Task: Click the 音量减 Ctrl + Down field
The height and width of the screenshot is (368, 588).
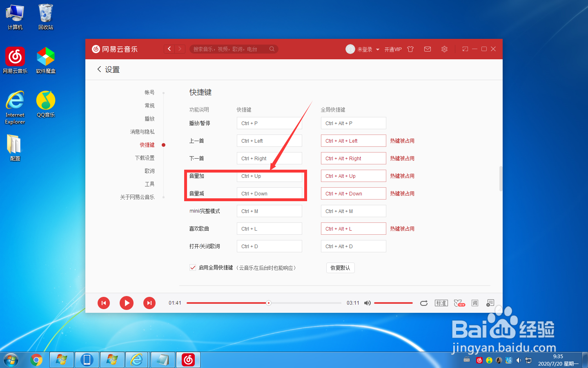Action: click(x=269, y=193)
